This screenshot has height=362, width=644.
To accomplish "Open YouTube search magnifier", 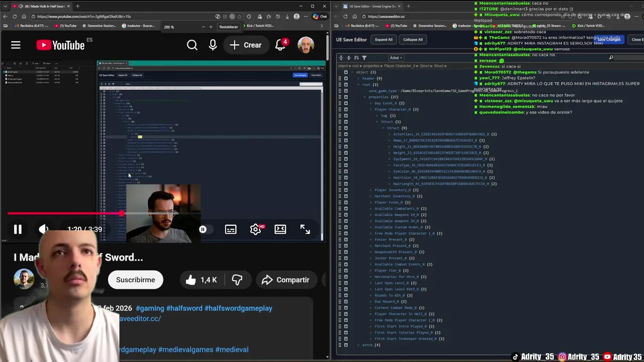I will point(192,45).
